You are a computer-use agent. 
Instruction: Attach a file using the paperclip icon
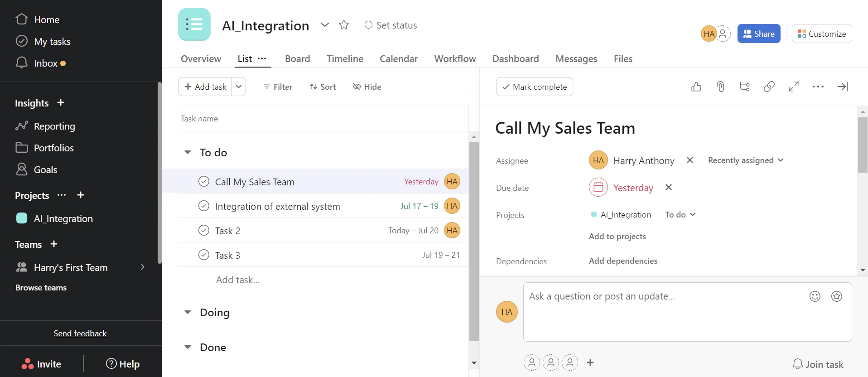(x=720, y=87)
